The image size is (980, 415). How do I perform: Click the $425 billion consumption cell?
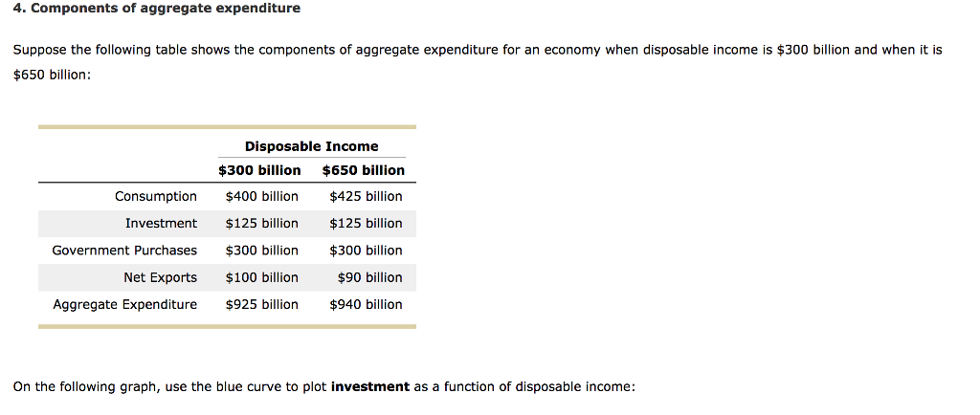pyautogui.click(x=366, y=196)
